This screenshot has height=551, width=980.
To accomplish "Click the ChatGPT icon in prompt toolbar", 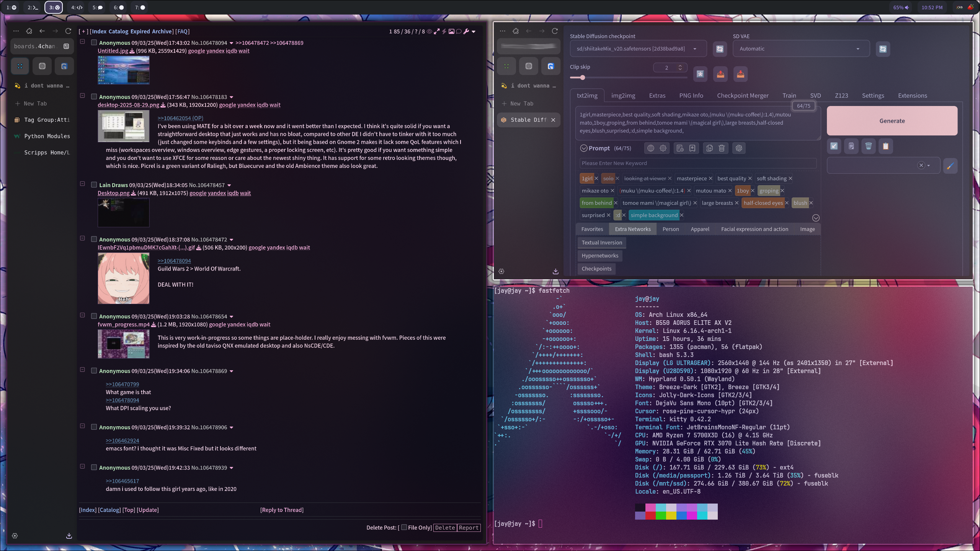I will point(739,148).
